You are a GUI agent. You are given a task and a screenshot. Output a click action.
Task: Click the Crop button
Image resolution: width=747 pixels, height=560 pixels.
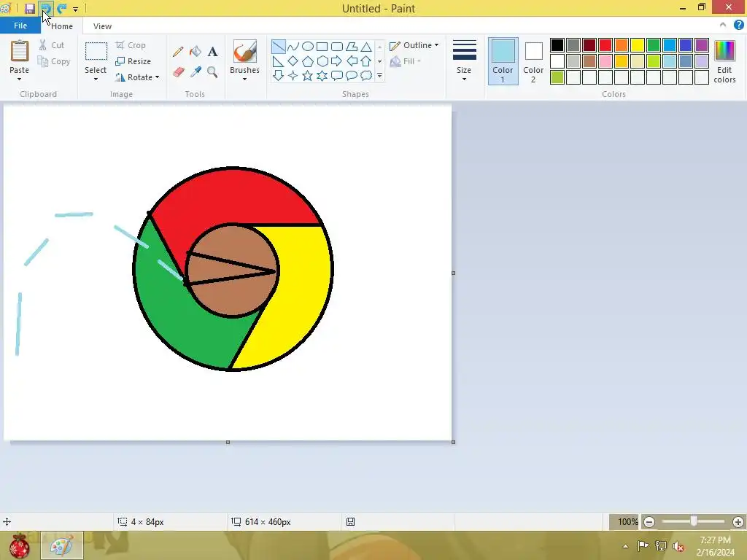point(131,45)
